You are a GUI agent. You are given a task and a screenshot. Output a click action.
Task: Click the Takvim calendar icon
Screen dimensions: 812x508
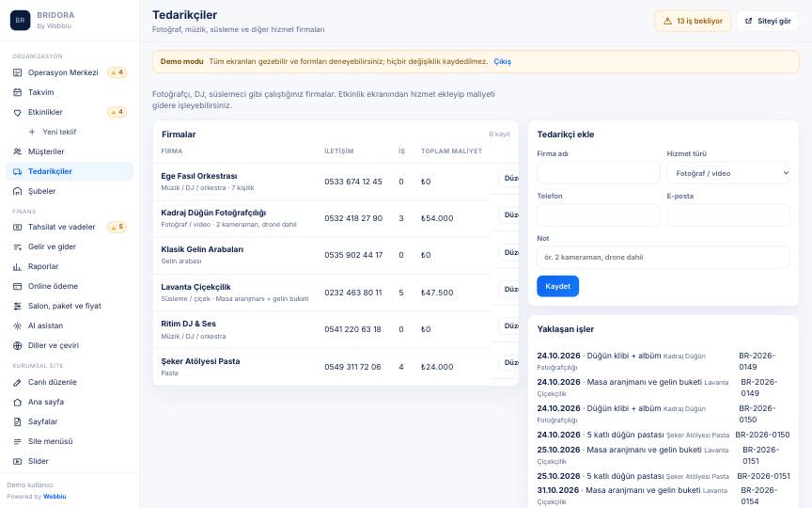pyautogui.click(x=17, y=92)
